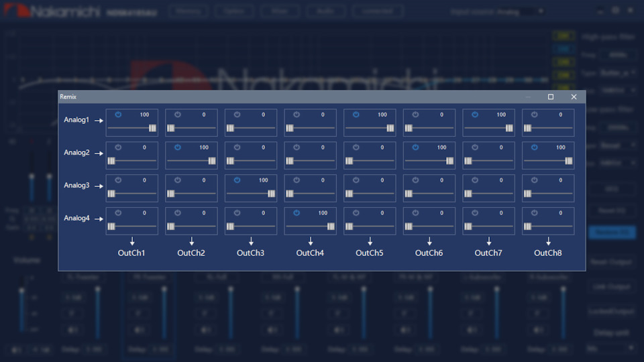
Task: Click the OutCh1 output column label
Action: [131, 253]
